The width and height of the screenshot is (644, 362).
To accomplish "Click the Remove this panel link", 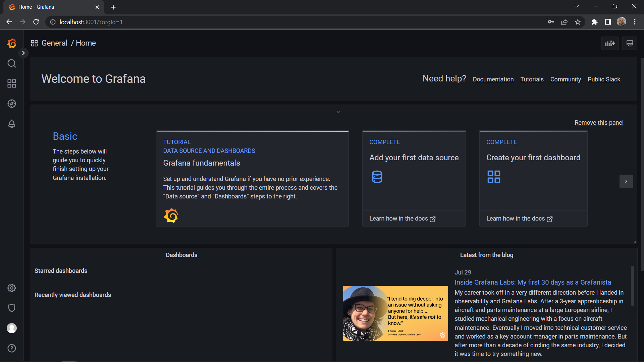I will [x=599, y=123].
